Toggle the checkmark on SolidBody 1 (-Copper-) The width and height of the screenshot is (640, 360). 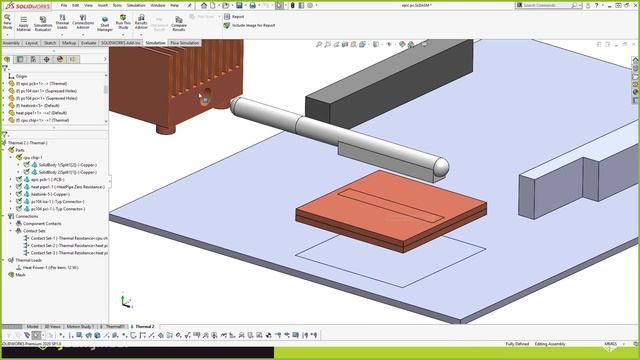click(27, 165)
